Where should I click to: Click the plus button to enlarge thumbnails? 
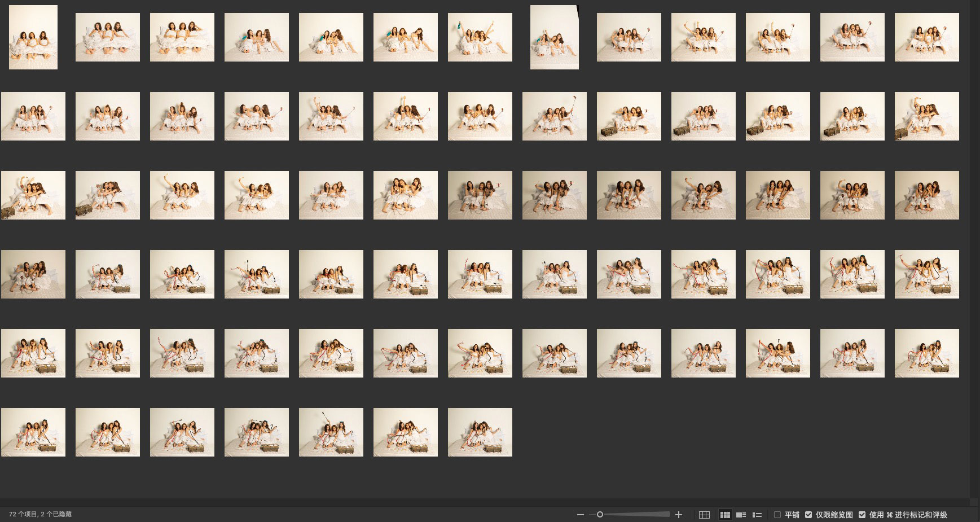[x=679, y=515]
